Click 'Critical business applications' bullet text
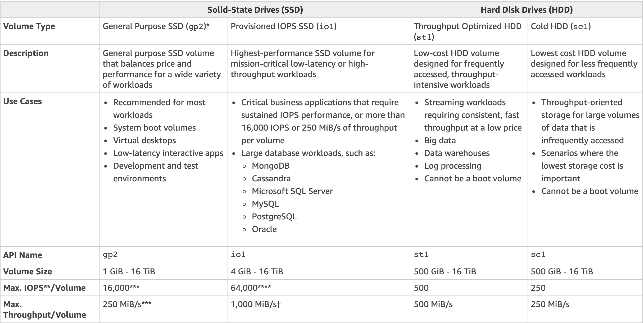The image size is (644, 323). (x=323, y=121)
